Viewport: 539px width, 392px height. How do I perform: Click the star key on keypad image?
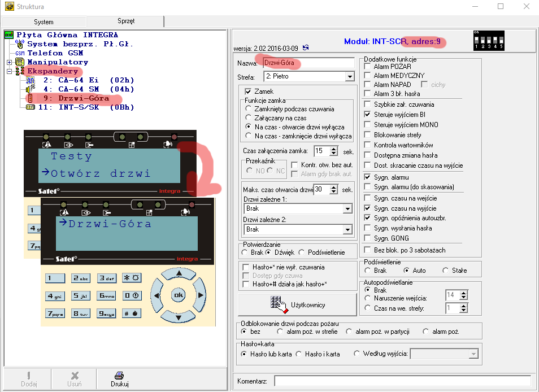[x=131, y=278]
